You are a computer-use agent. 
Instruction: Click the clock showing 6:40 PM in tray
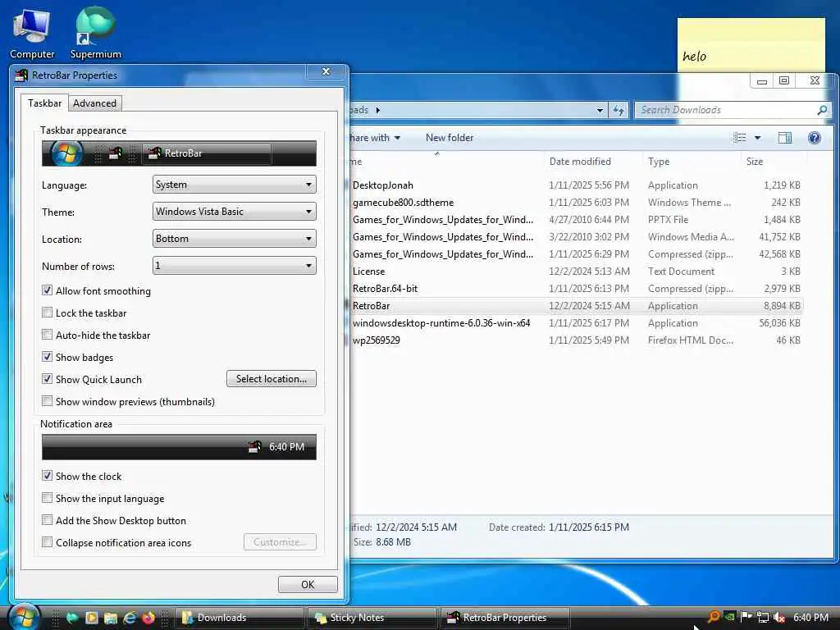[810, 617]
